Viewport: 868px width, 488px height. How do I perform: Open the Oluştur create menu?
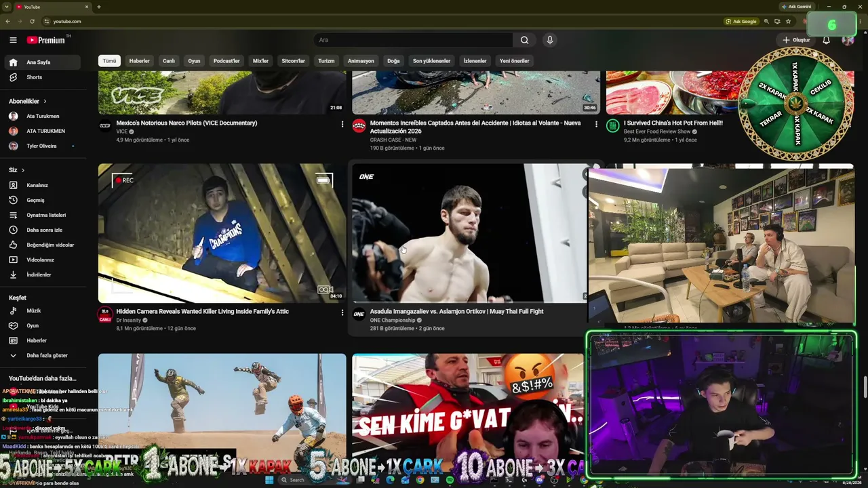[796, 40]
